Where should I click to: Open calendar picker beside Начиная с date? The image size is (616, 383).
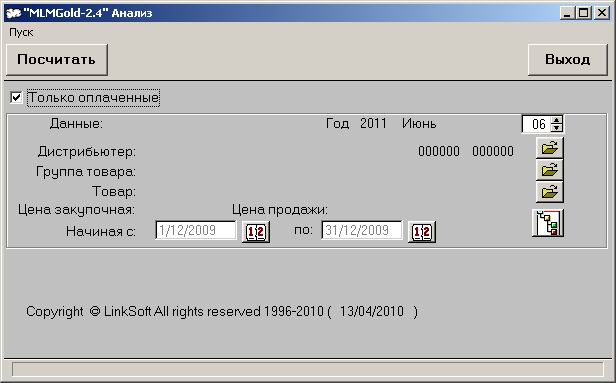tap(256, 232)
